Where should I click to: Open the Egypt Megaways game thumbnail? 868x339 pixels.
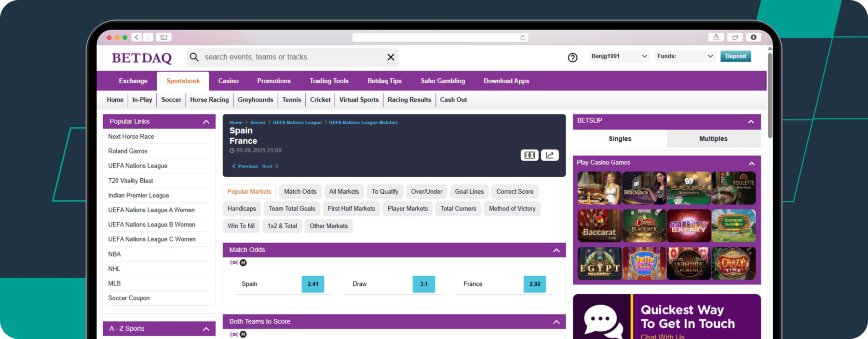coord(599,263)
